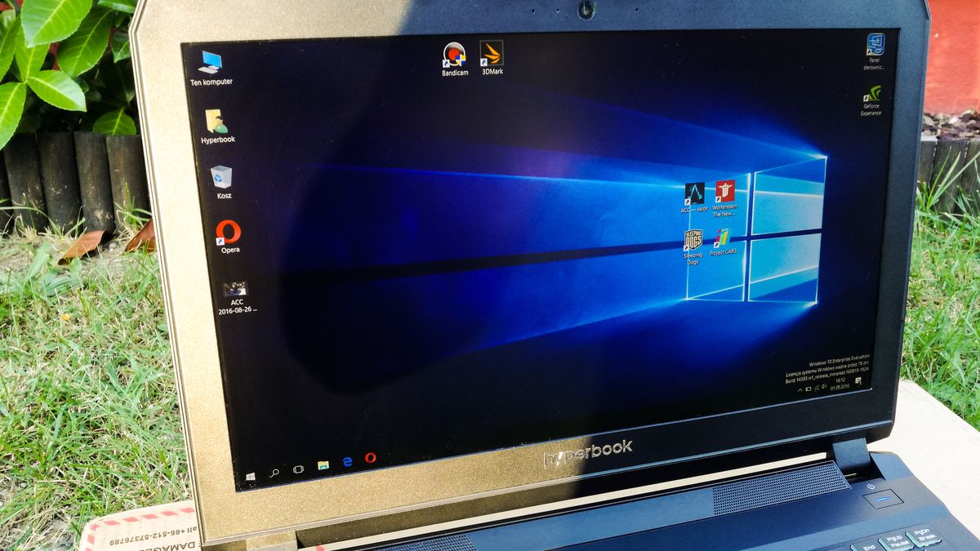Click the battery icon in system tray
Viewport: 980px width, 551px height.
pos(808,389)
